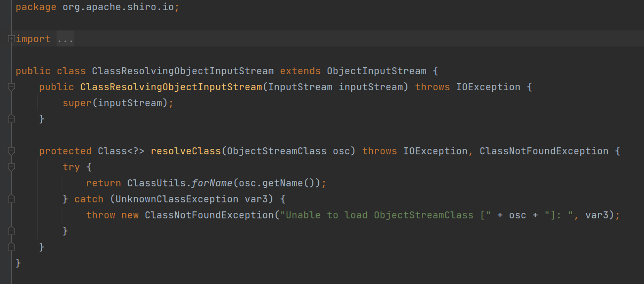Click fold end marker after super(inputStream)
This screenshot has height=284, width=644.
pyautogui.click(x=11, y=119)
